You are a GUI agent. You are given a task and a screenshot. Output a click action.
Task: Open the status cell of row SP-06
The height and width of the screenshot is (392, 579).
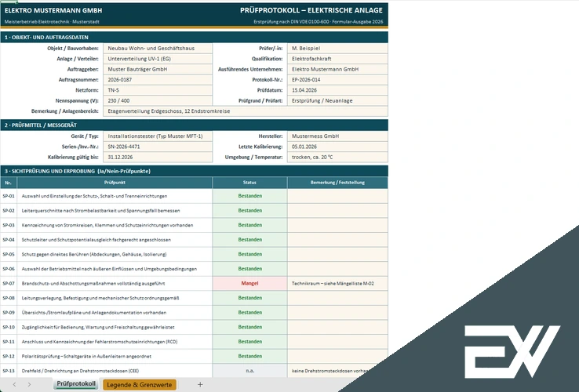click(x=250, y=269)
